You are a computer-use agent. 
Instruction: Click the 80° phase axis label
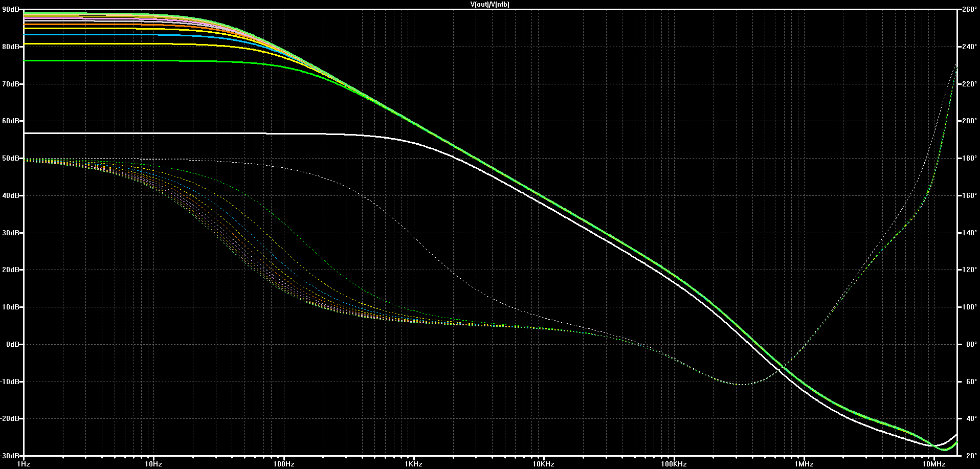[x=970, y=345]
